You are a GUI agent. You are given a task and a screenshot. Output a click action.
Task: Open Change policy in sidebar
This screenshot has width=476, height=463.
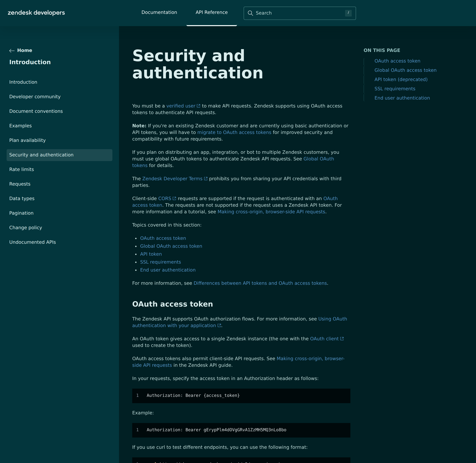(25, 228)
